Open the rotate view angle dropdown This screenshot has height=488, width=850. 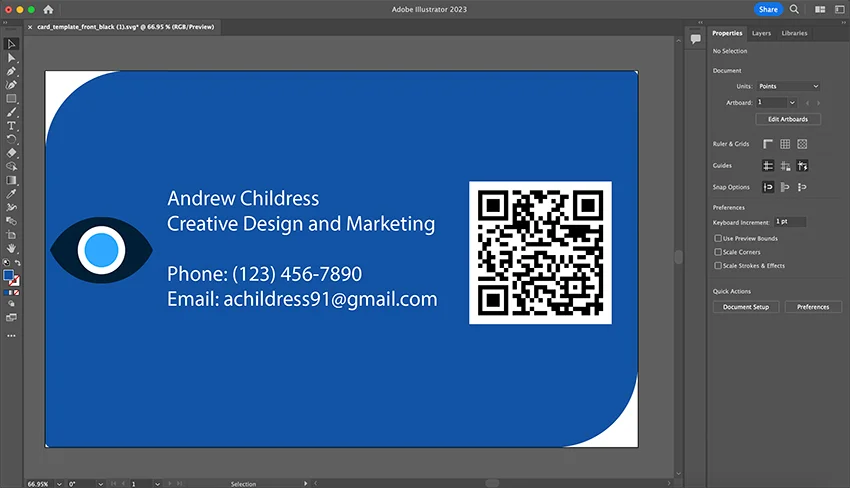(x=100, y=484)
